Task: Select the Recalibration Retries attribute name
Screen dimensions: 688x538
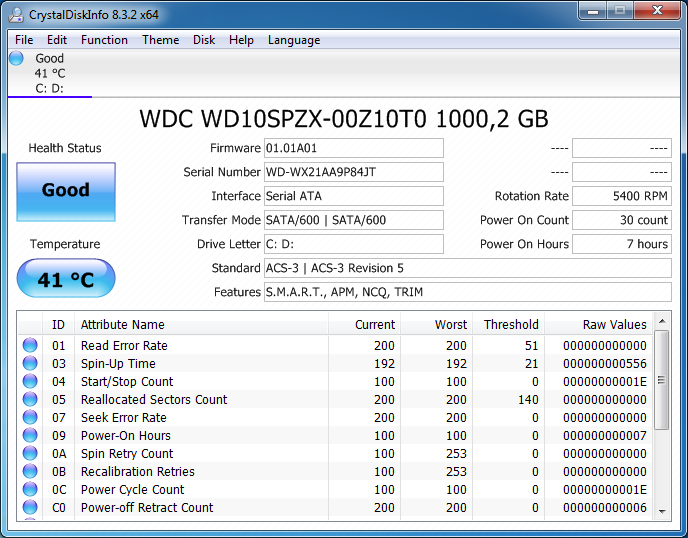Action: point(138,471)
